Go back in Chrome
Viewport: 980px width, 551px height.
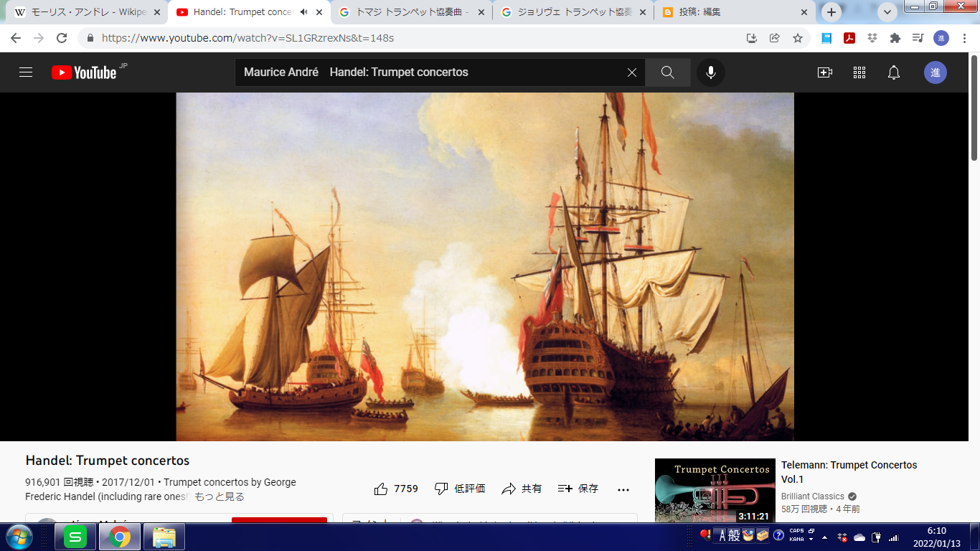pyautogui.click(x=16, y=38)
